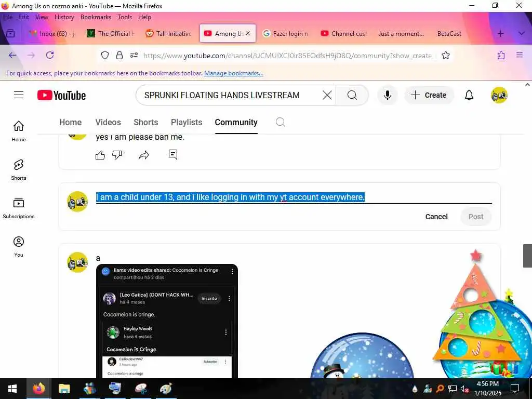Click into the post text field
532x399 pixels.
294,197
